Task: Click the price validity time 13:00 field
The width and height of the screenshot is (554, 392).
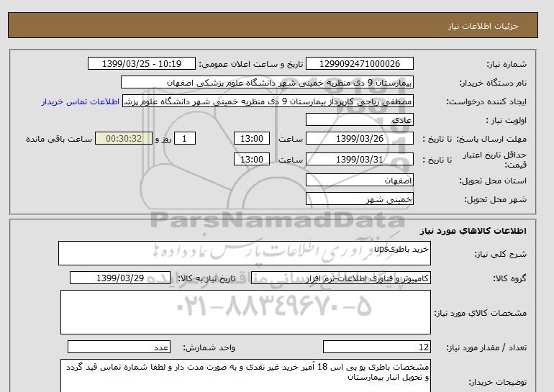Action: (252, 159)
